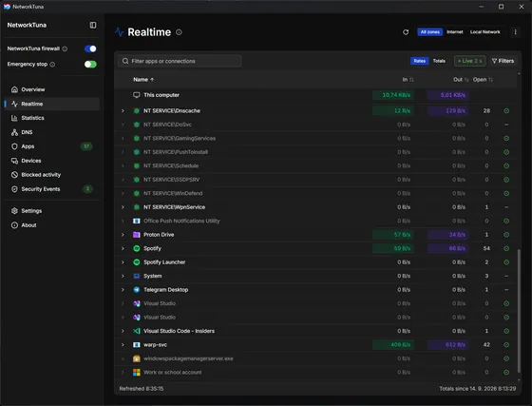The width and height of the screenshot is (532, 406).
Task: Expand the NT SERVICE\WpnService row
Action: click(123, 207)
